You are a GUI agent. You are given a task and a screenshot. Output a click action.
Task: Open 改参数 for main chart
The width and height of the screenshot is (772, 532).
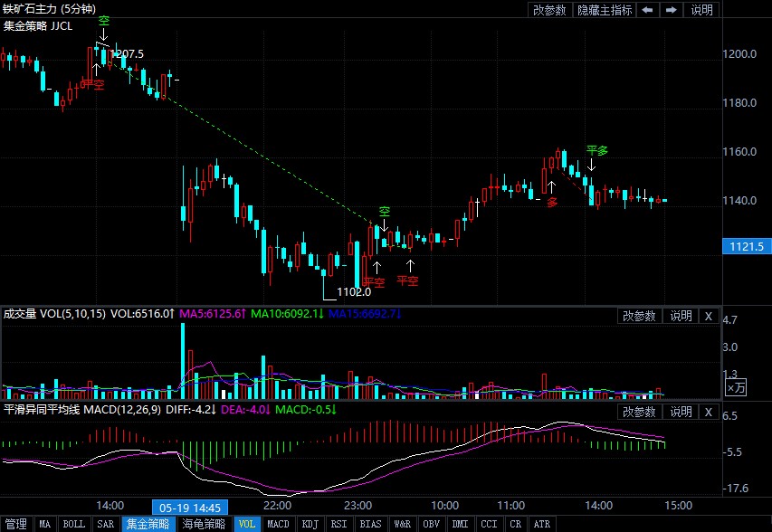(x=550, y=10)
